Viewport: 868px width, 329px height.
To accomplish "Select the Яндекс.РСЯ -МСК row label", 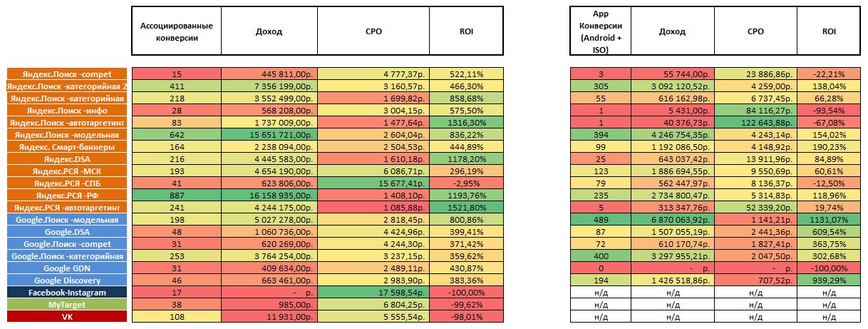I will [68, 171].
